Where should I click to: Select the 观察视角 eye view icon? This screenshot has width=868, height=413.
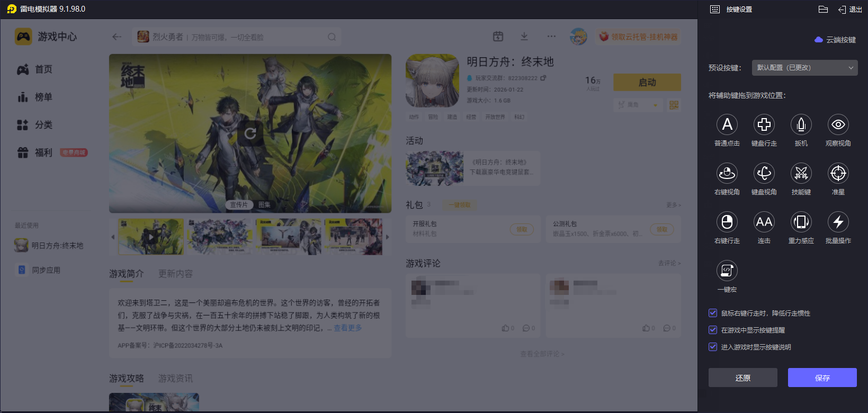coord(838,124)
